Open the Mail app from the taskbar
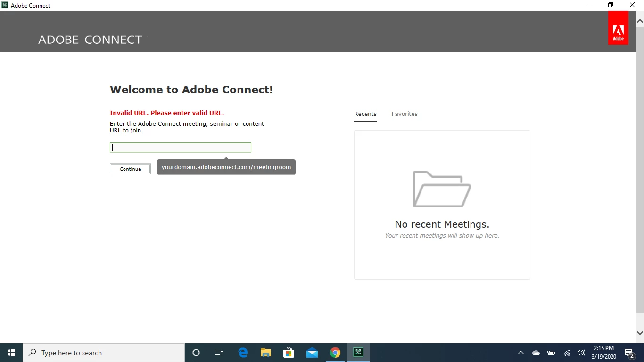644x362 pixels. 312,353
